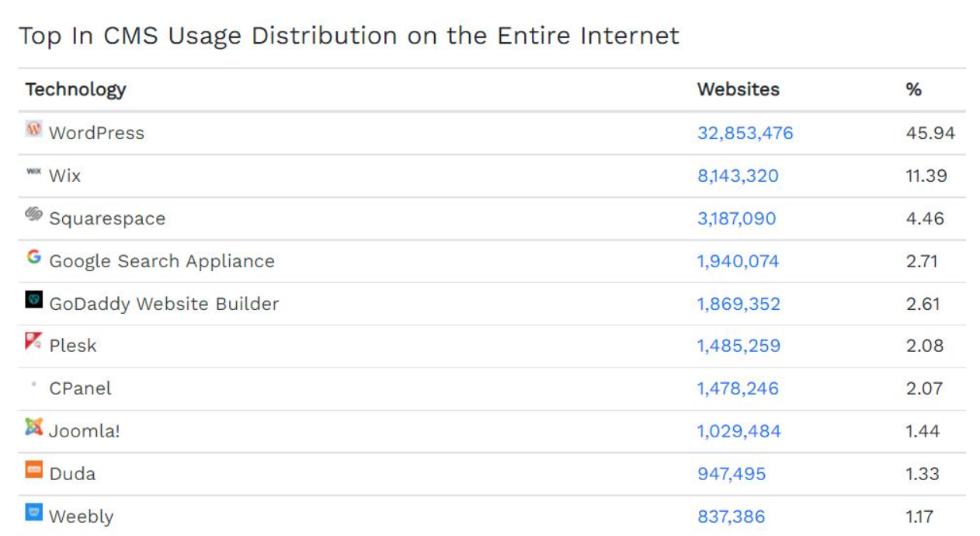Open the 3,187,090 Squarespace websites link
The image size is (980, 536).
[736, 218]
